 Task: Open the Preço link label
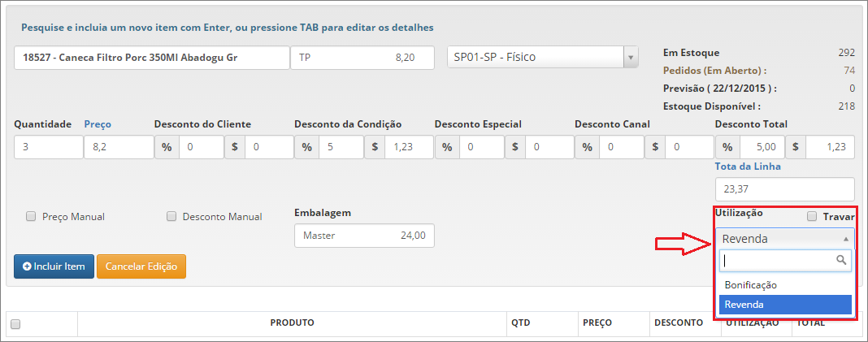(x=98, y=124)
